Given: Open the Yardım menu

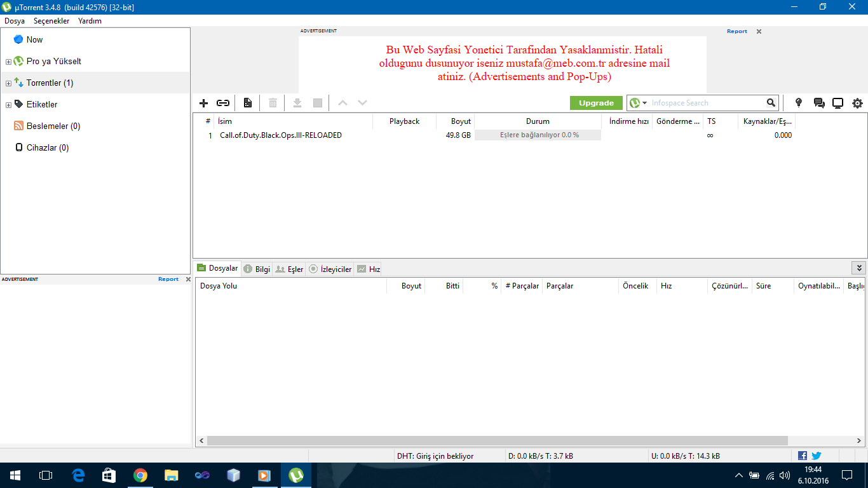Looking at the screenshot, I should pos(90,21).
